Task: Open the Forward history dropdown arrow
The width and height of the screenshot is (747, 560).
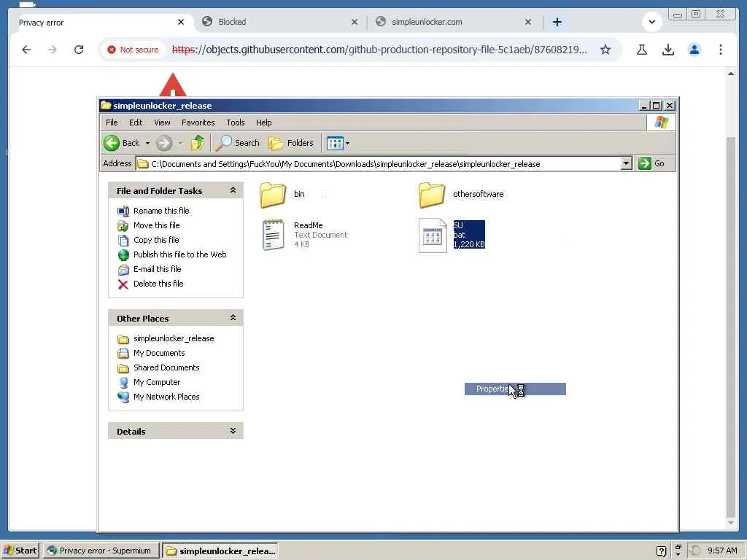Action: point(181,143)
